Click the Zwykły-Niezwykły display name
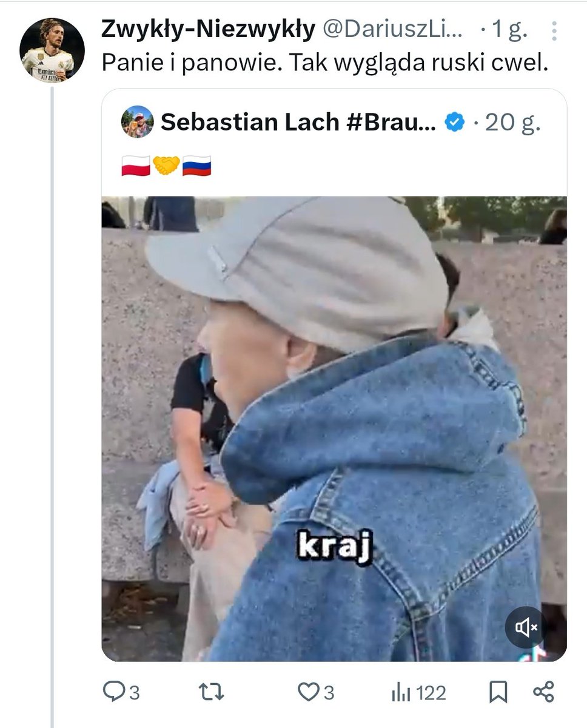587x728 pixels. [208, 30]
